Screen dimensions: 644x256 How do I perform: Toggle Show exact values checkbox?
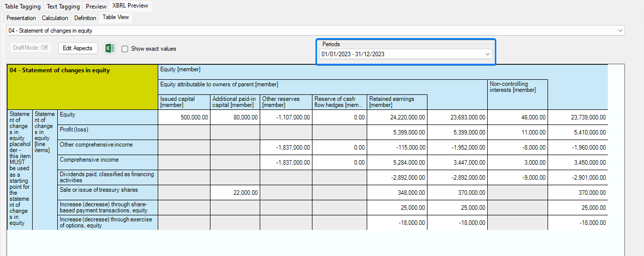tap(125, 49)
